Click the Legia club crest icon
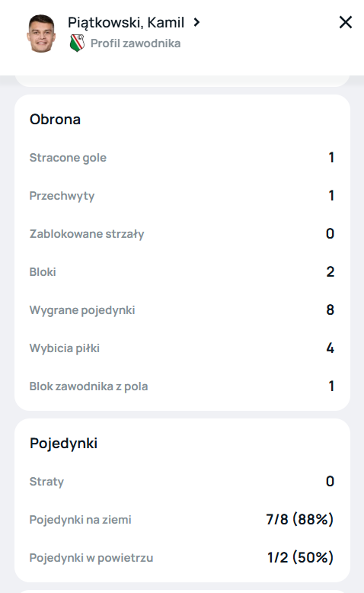The image size is (364, 593). 77,43
